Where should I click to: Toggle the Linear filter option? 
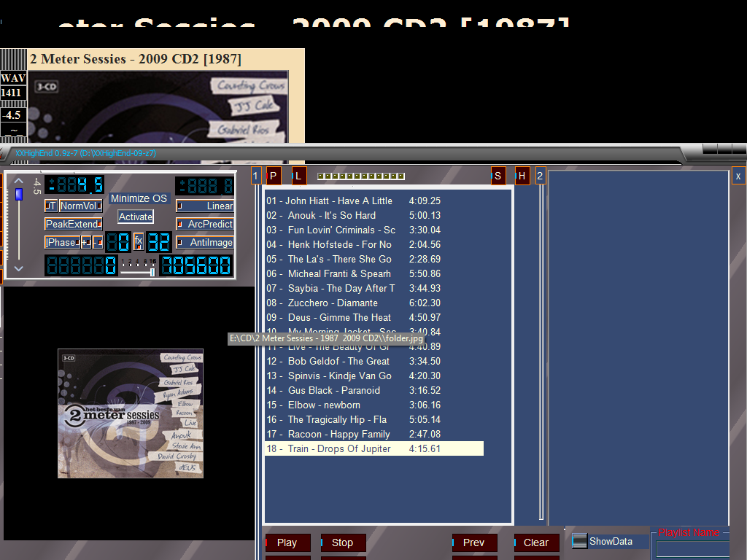[205, 206]
